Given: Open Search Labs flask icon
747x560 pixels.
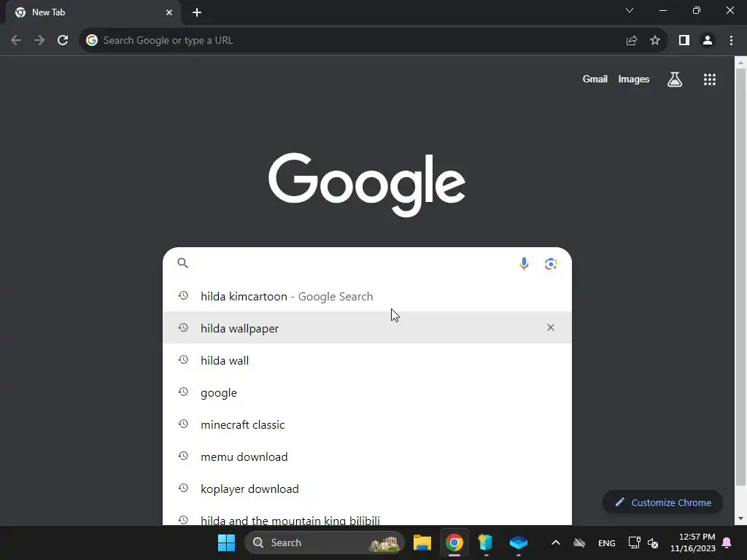Looking at the screenshot, I should [675, 79].
